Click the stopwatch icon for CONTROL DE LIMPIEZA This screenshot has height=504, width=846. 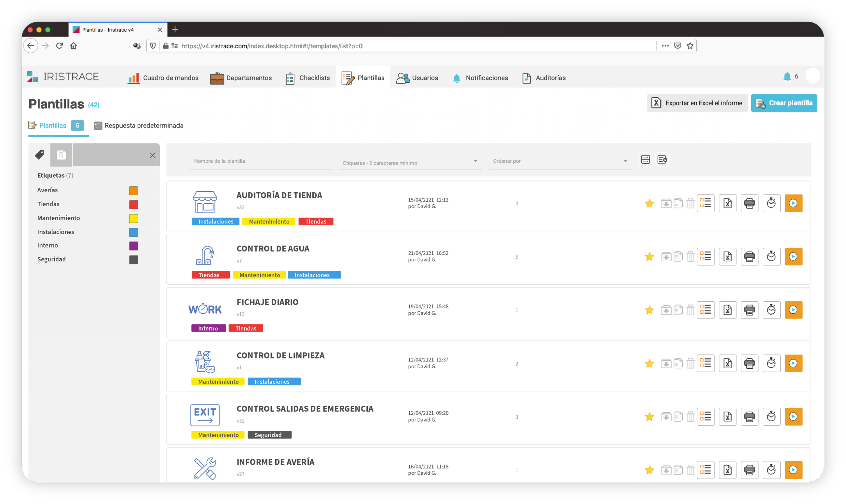(771, 363)
